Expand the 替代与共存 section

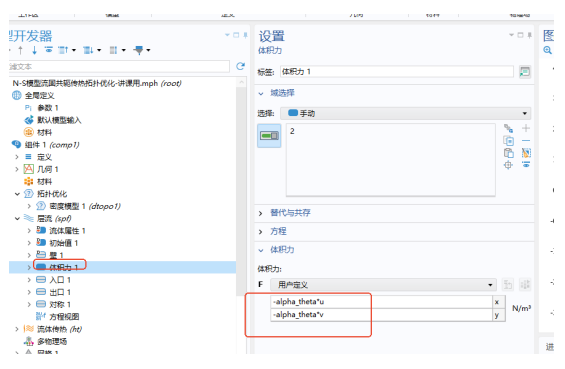(261, 213)
